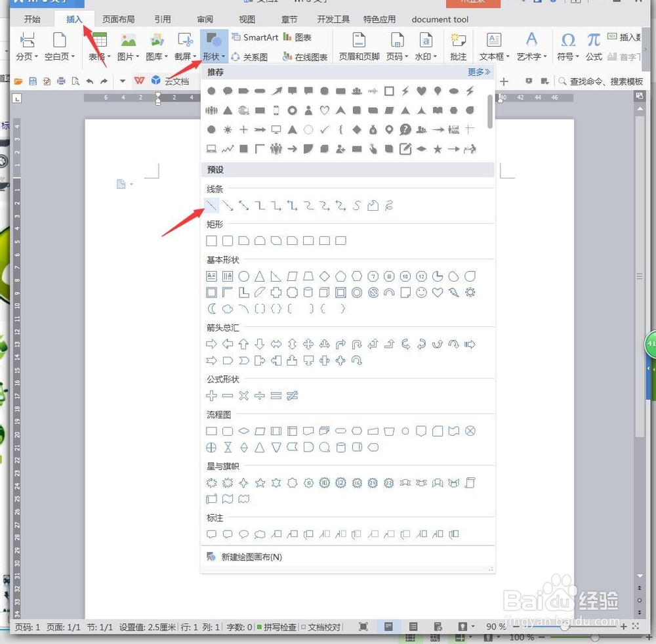The image size is (656, 644).
Task: Switch to the 页面布局 tab
Action: (118, 19)
